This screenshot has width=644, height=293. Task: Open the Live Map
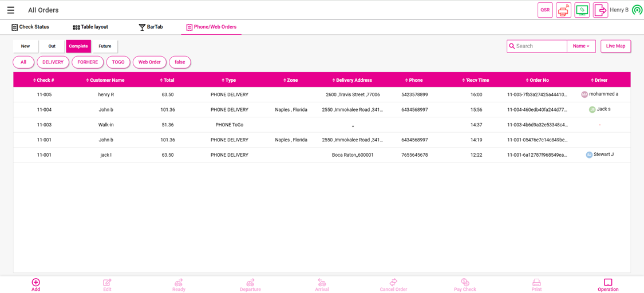tap(615, 46)
